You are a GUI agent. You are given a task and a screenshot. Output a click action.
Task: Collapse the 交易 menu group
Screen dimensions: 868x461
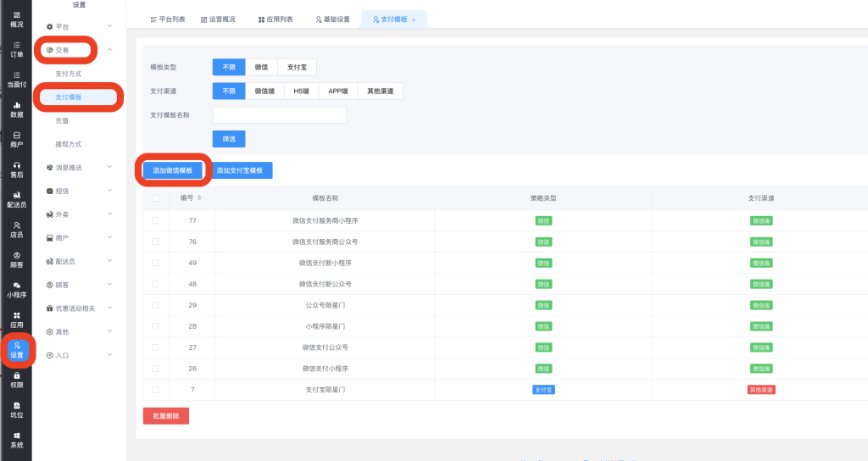(109, 50)
